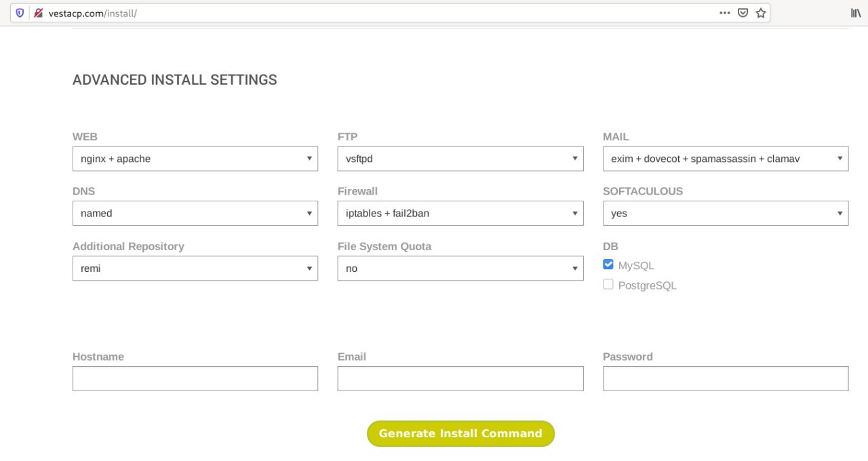The image size is (868, 461).
Task: Uncheck the MySQL checkbox
Action: click(608, 264)
